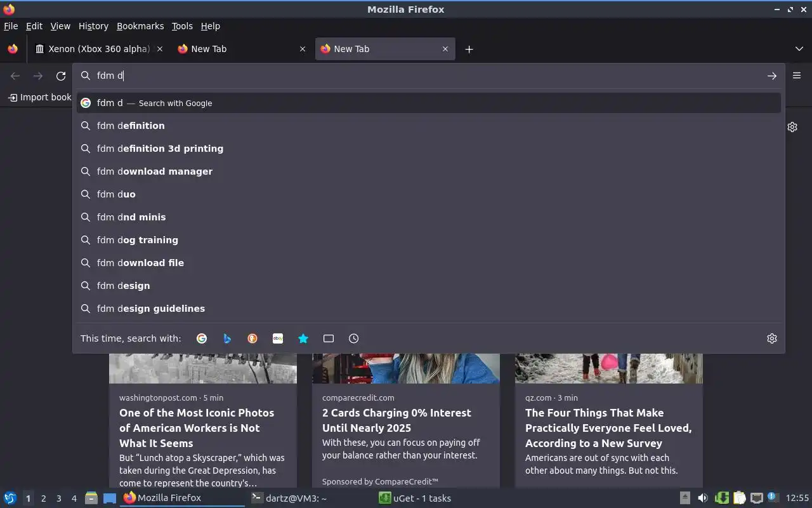
Task: Choose 'fdm dog training' suggestion
Action: coord(429,240)
